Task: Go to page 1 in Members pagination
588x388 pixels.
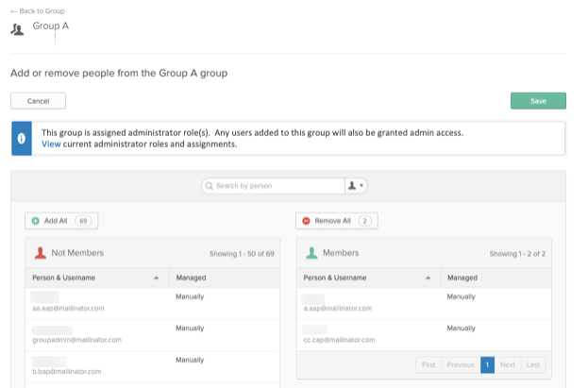Action: (487, 364)
